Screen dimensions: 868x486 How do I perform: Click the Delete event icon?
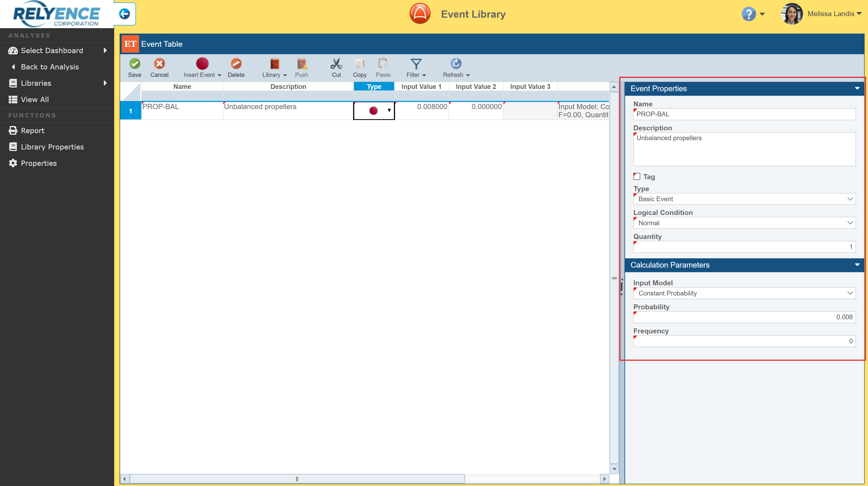click(x=236, y=63)
